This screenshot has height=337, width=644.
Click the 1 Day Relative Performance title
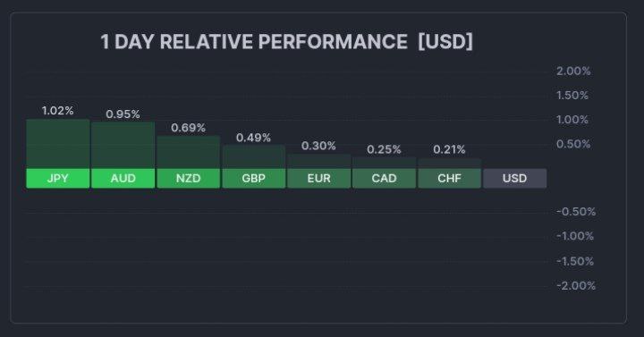coord(287,41)
